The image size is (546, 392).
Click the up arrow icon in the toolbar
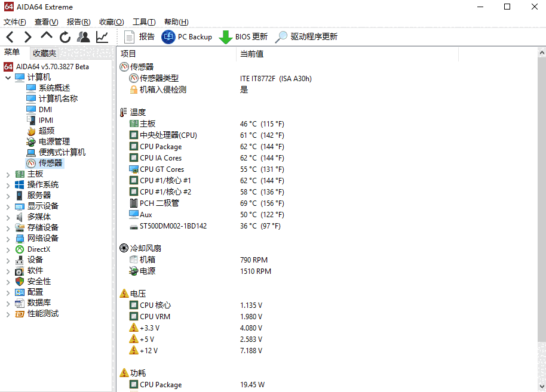coord(45,36)
